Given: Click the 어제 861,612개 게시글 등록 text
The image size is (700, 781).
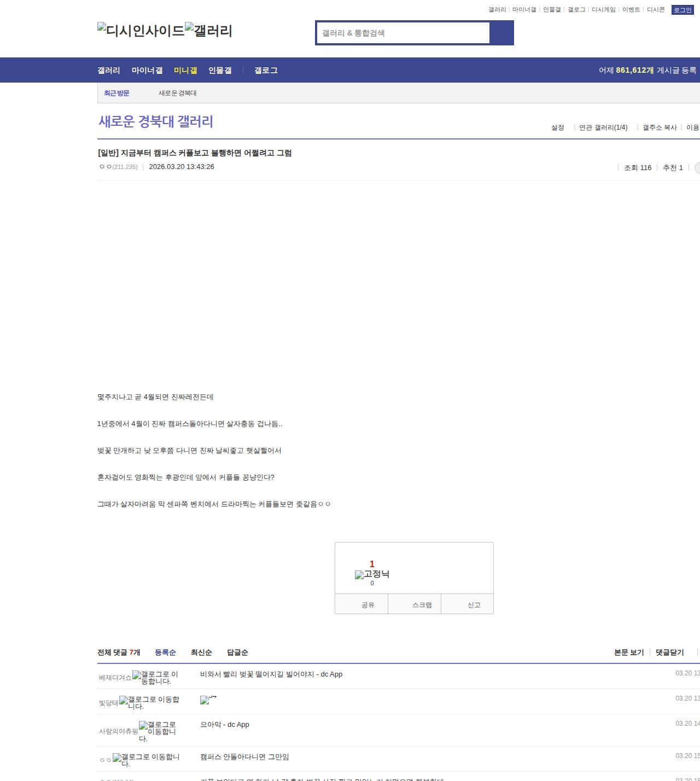Looking at the screenshot, I should click(x=647, y=71).
